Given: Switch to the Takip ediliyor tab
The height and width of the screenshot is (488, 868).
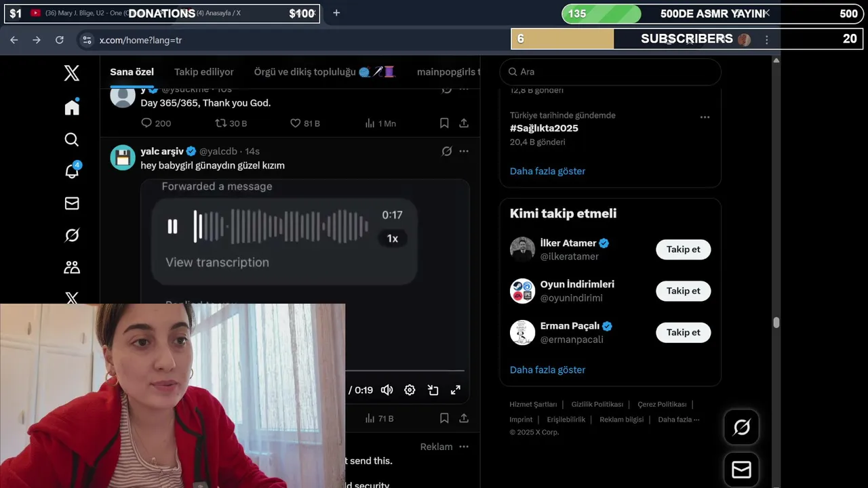Looking at the screenshot, I should pyautogui.click(x=204, y=72).
